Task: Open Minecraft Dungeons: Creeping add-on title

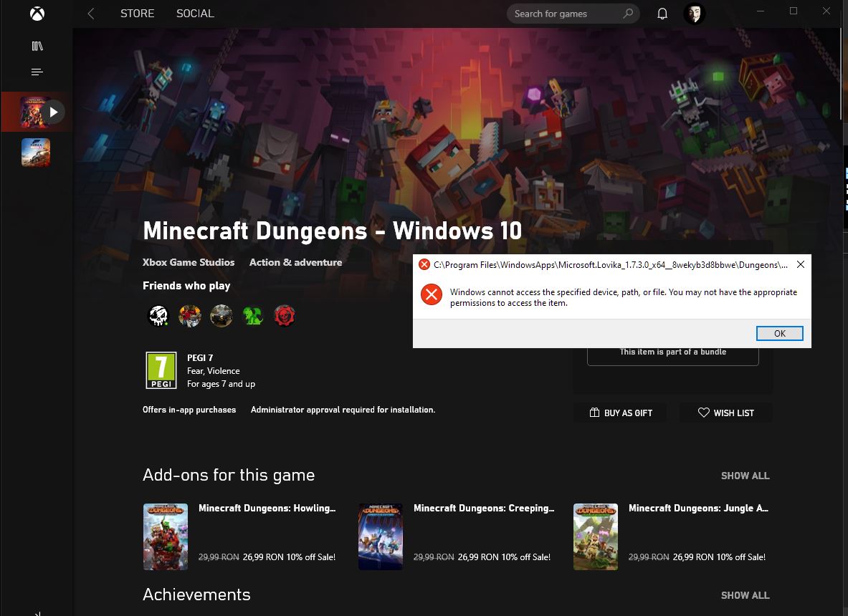Action: click(484, 508)
